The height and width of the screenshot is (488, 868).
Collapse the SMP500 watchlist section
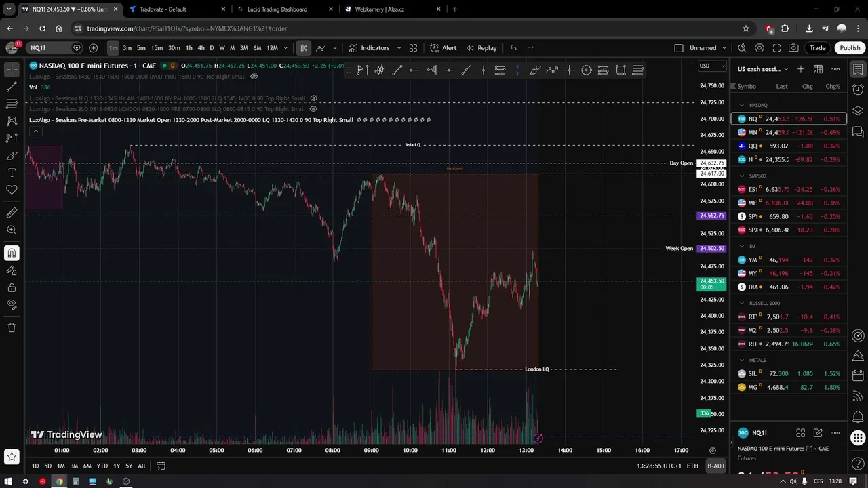pos(742,176)
